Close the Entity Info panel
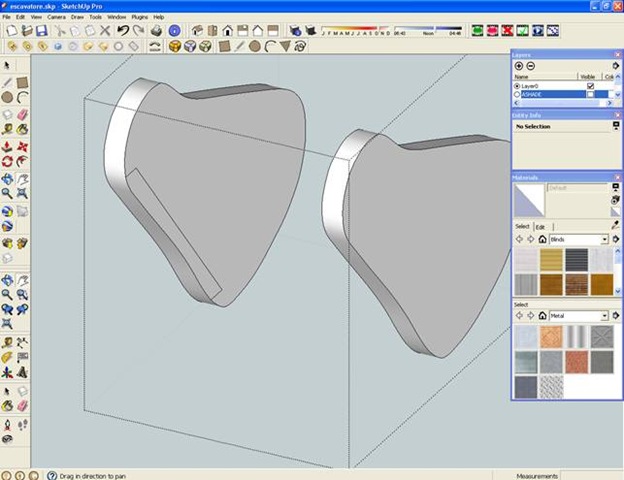The image size is (624, 480). 618,115
